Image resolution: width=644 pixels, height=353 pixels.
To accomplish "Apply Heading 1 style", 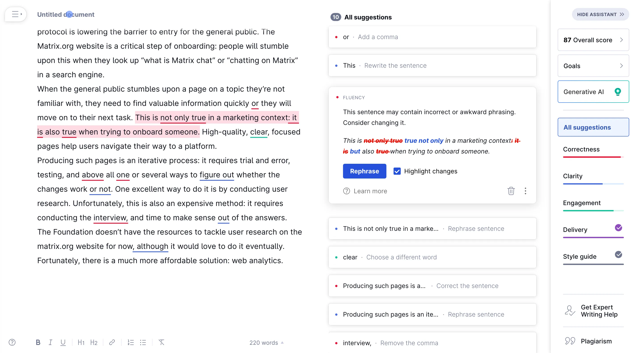I will click(81, 342).
